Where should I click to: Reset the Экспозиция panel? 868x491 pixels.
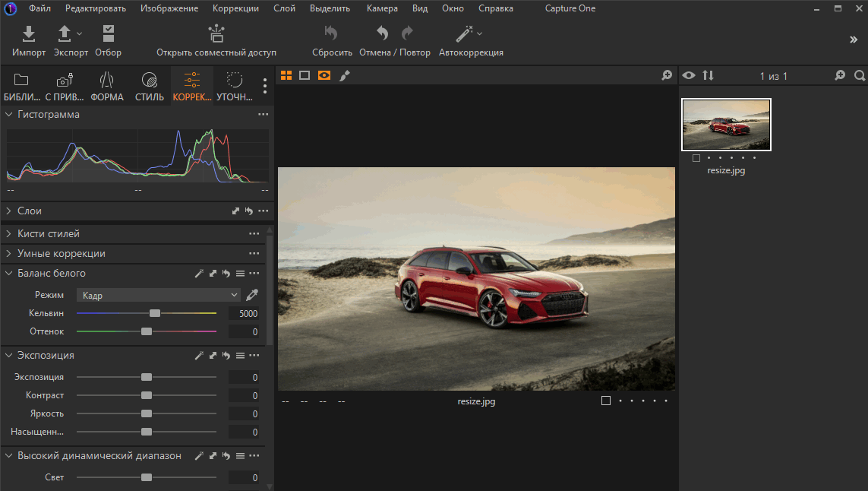pyautogui.click(x=226, y=355)
